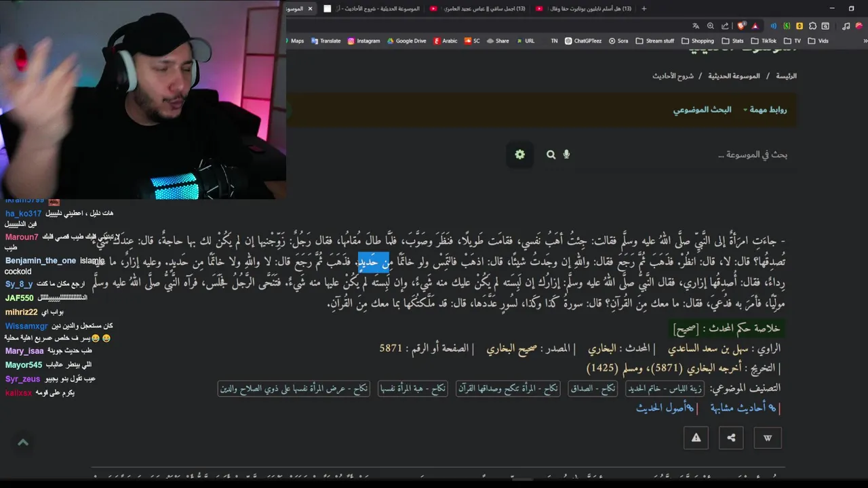This screenshot has height=488, width=868.
Task: Click the W Word export button
Action: (x=768, y=438)
